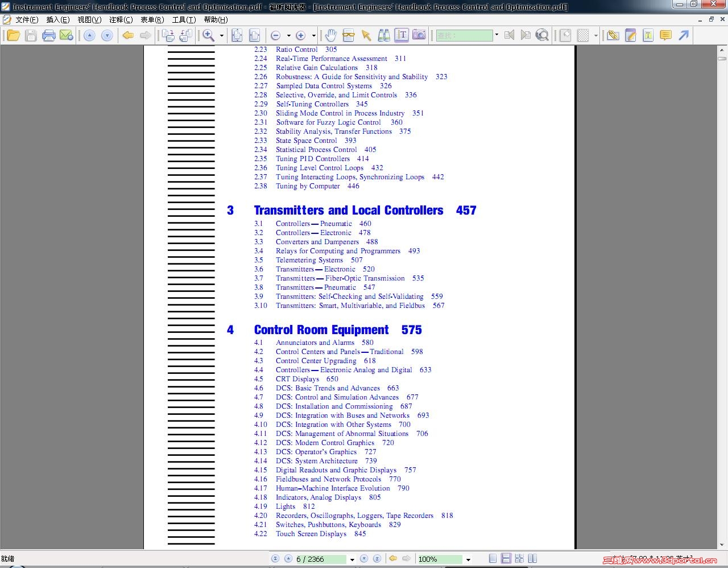Print the document with the printer icon
The image size is (728, 568).
coord(49,35)
